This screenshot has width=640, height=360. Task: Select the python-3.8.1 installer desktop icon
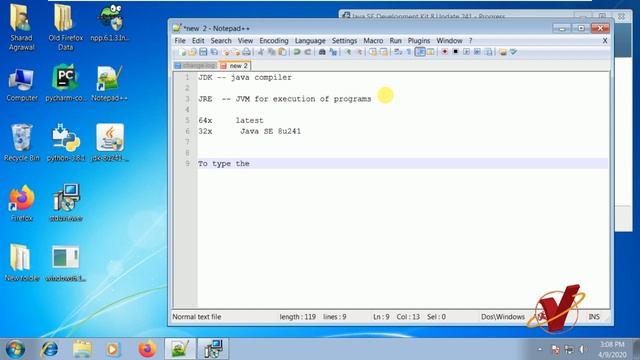65,143
